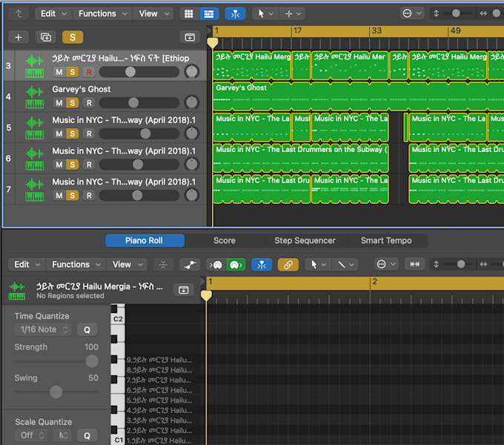Open the Step Sequencer tab
This screenshot has height=445, width=504.
[x=305, y=240]
